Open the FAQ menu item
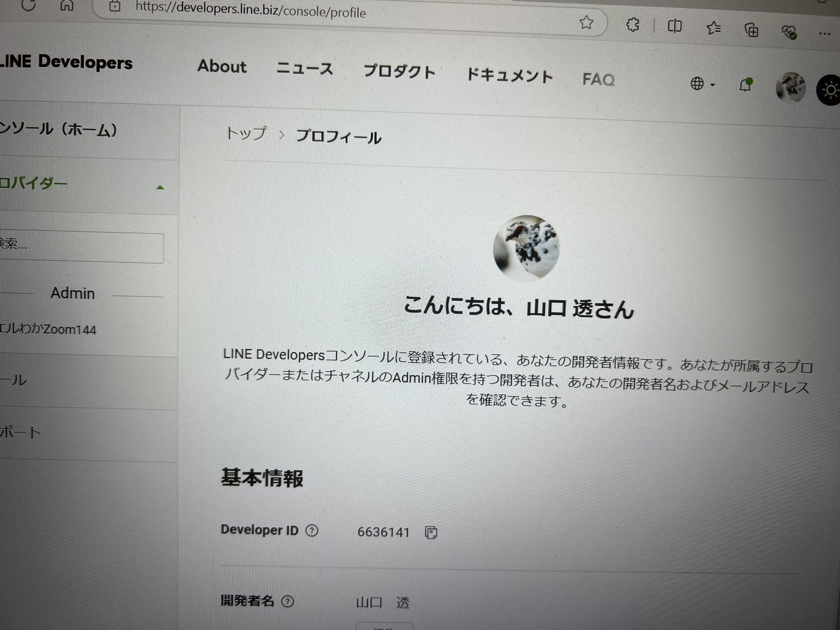The height and width of the screenshot is (630, 840). (x=598, y=79)
